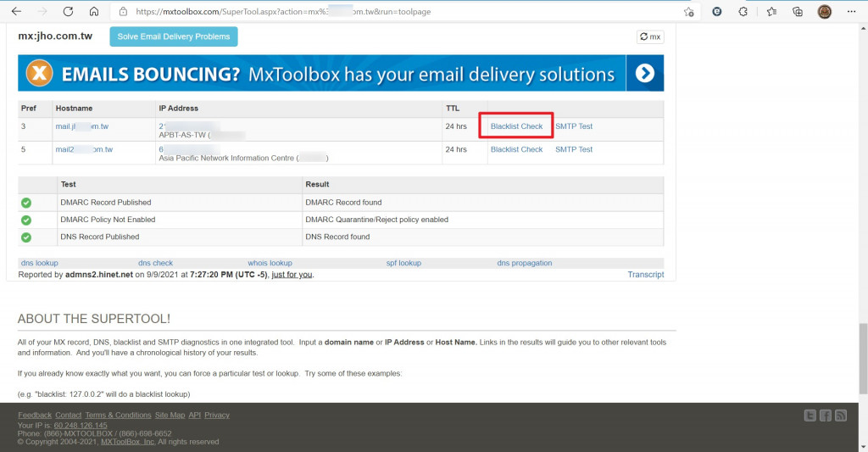868x452 pixels.
Task: Open the Feedback footer link
Action: [x=34, y=415]
